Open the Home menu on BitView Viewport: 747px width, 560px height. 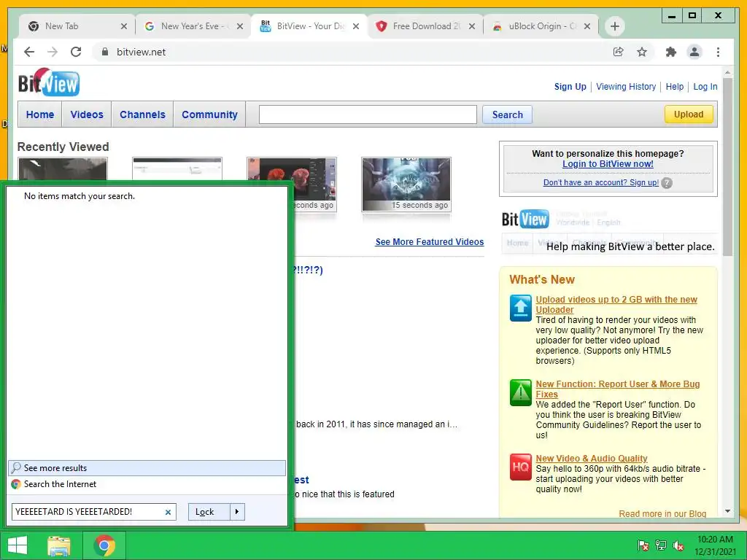pyautogui.click(x=40, y=114)
